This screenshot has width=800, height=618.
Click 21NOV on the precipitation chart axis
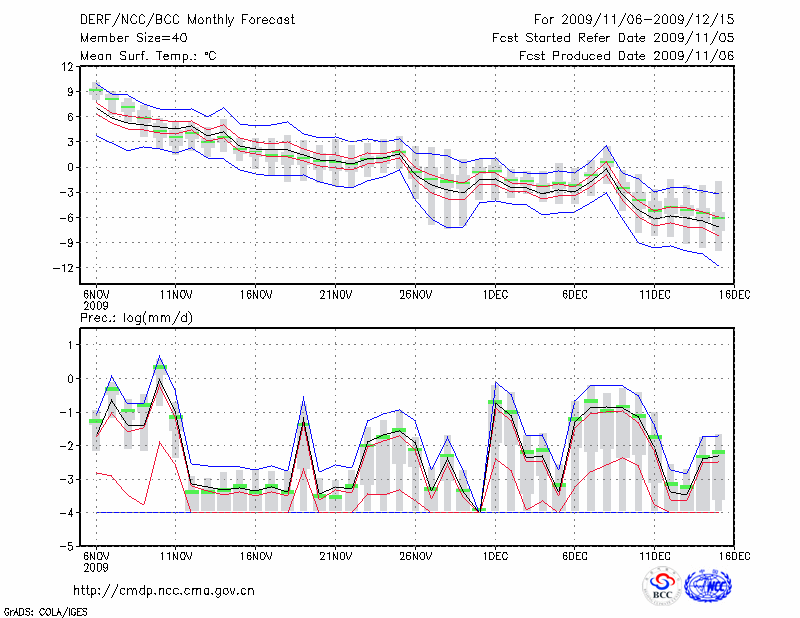pyautogui.click(x=335, y=555)
